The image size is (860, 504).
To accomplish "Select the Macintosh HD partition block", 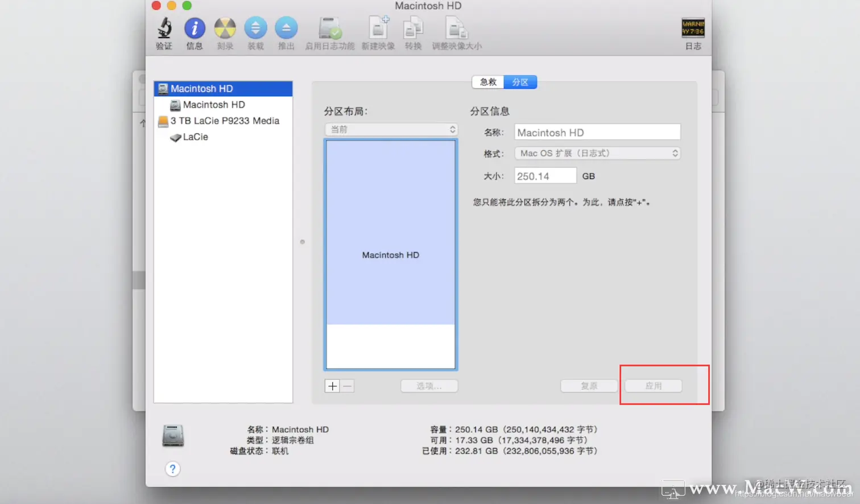I will [391, 232].
